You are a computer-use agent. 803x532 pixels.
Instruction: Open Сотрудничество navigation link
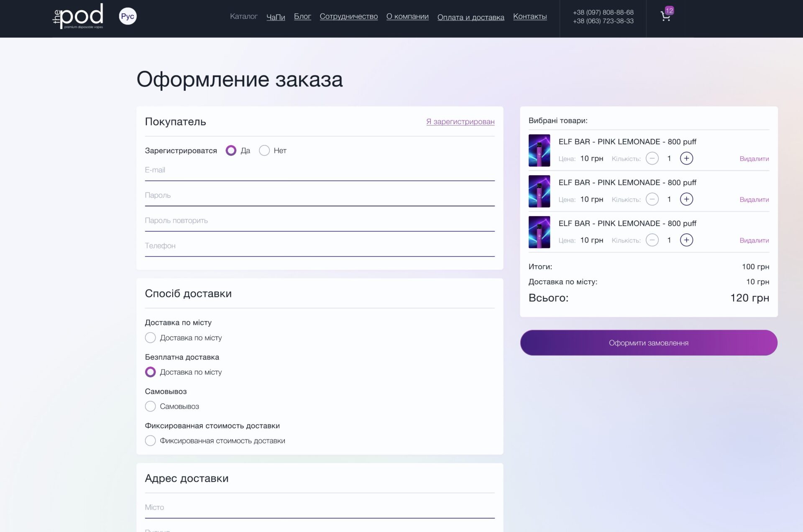pos(349,16)
